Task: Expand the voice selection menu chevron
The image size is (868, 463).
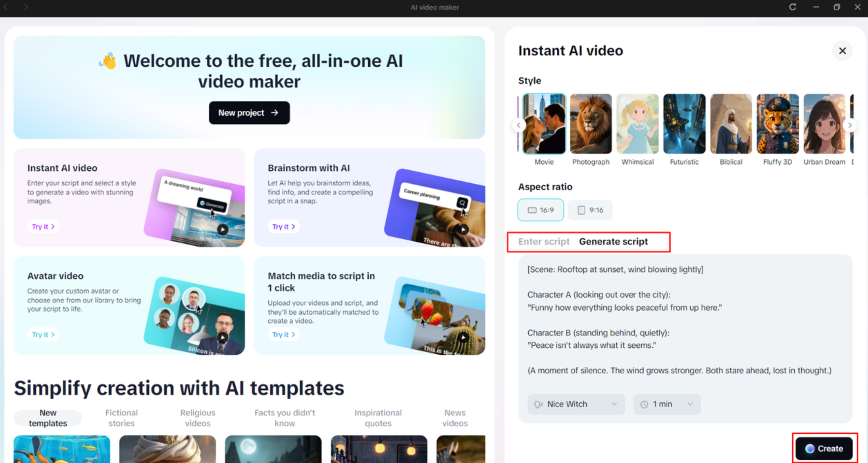Action: point(614,404)
